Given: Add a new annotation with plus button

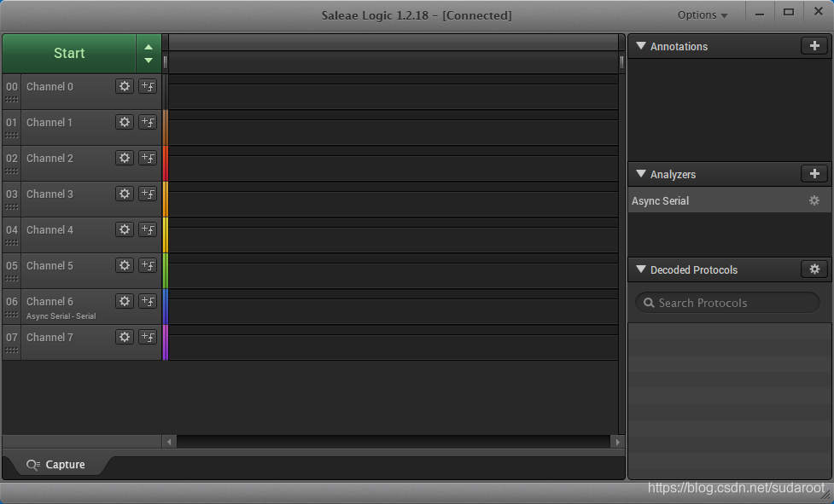Looking at the screenshot, I should (814, 46).
